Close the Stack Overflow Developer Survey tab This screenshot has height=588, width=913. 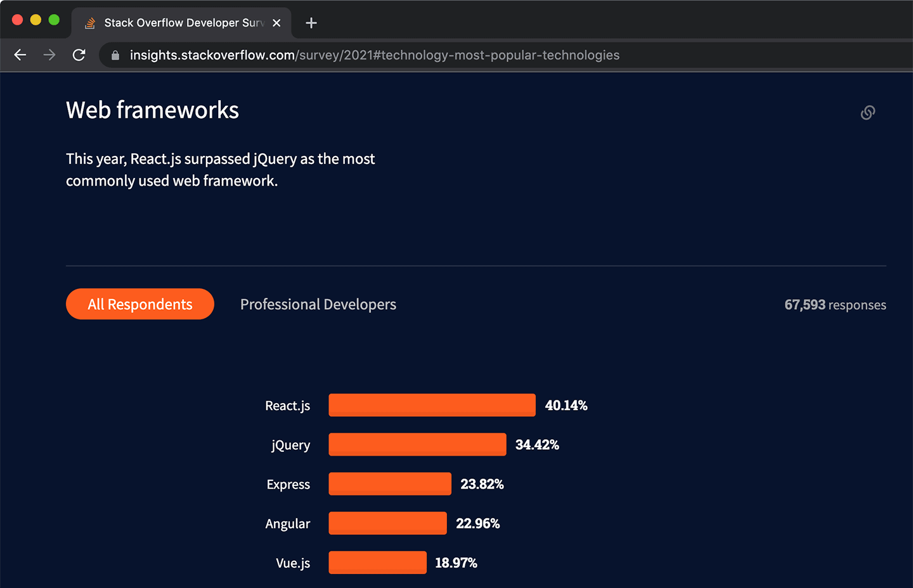[x=276, y=23]
